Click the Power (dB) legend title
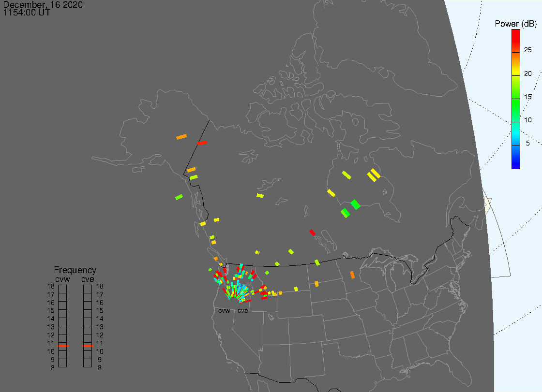Image resolution: width=542 pixels, height=392 pixels. click(515, 24)
